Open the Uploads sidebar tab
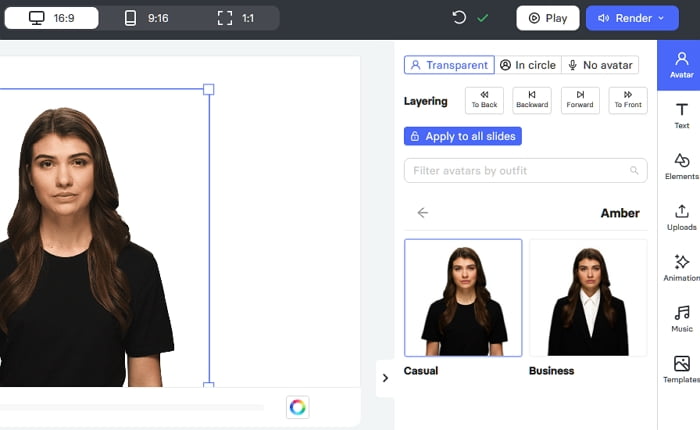This screenshot has width=700, height=430. (x=681, y=217)
